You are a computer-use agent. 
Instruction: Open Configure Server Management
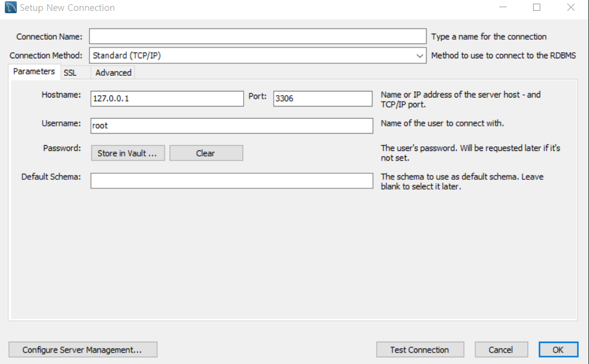point(82,349)
